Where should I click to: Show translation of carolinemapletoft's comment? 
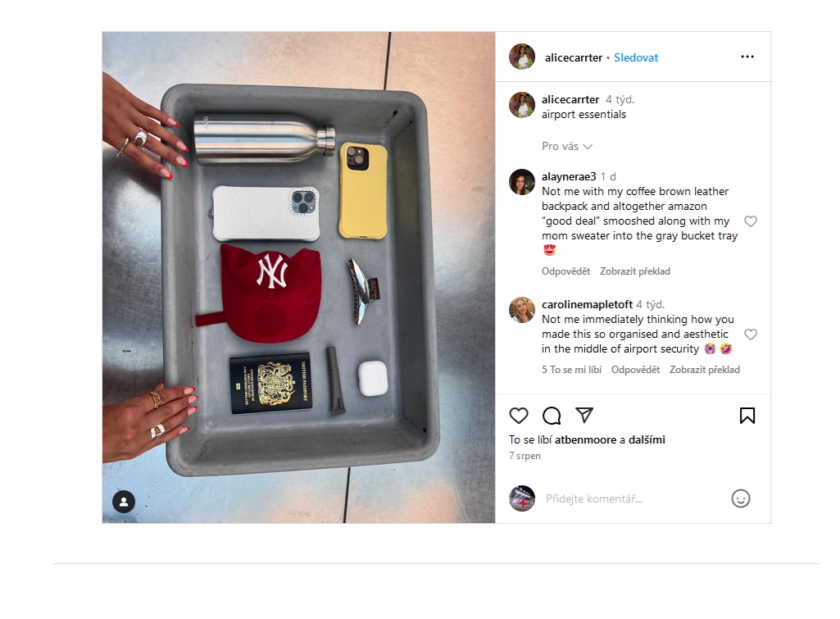pyautogui.click(x=705, y=370)
